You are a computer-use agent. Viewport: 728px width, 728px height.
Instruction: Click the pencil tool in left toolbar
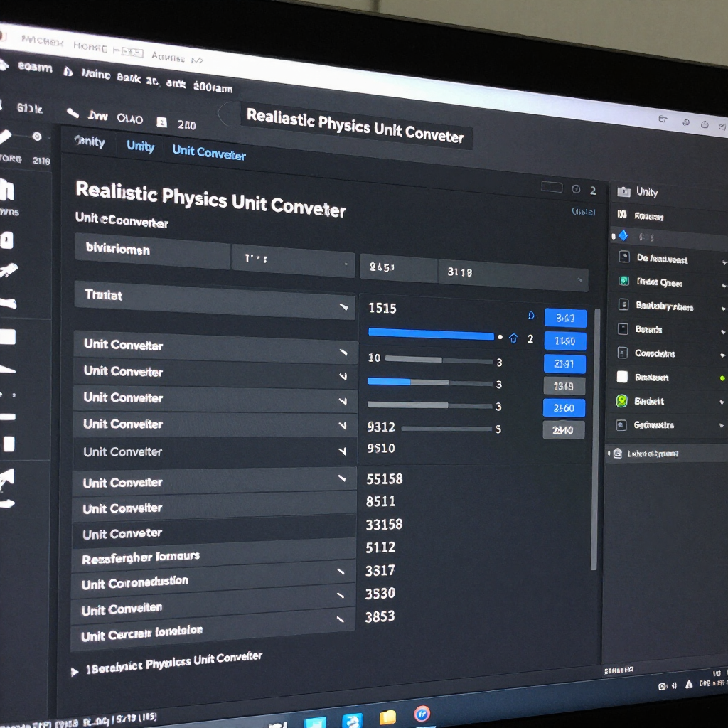click(6, 137)
